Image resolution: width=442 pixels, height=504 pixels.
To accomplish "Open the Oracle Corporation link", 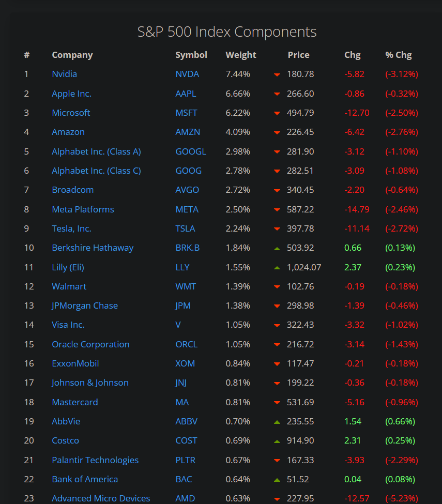I will point(90,344).
